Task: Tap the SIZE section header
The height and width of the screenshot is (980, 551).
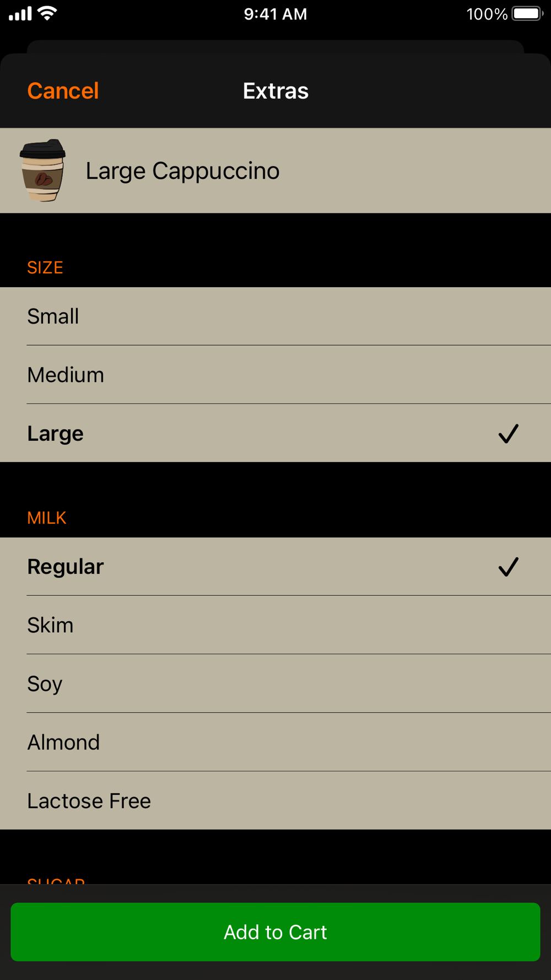Action: click(45, 268)
